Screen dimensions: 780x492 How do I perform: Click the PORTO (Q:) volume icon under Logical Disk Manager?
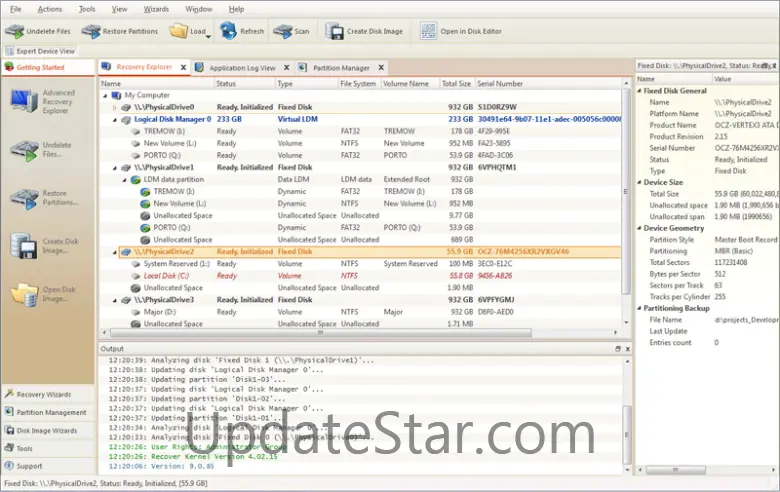tap(135, 155)
